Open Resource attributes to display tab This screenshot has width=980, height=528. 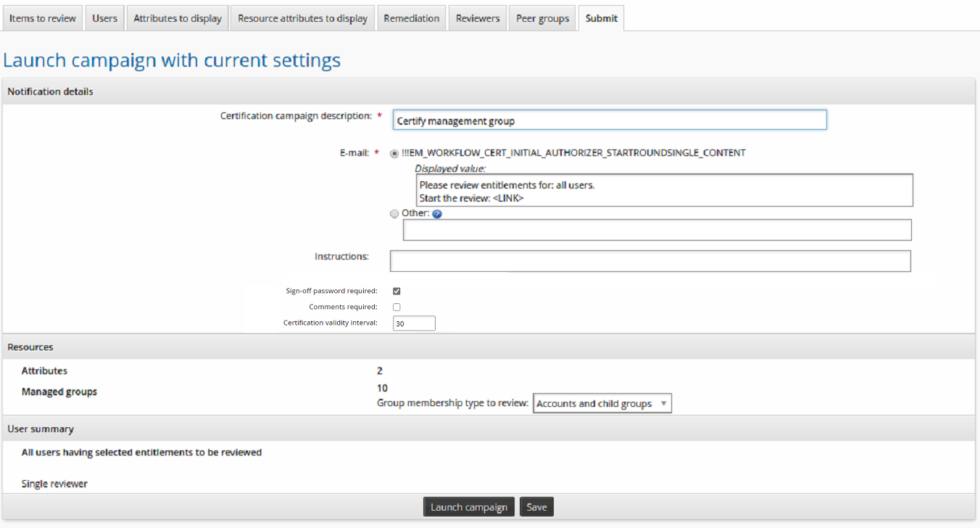tap(302, 18)
